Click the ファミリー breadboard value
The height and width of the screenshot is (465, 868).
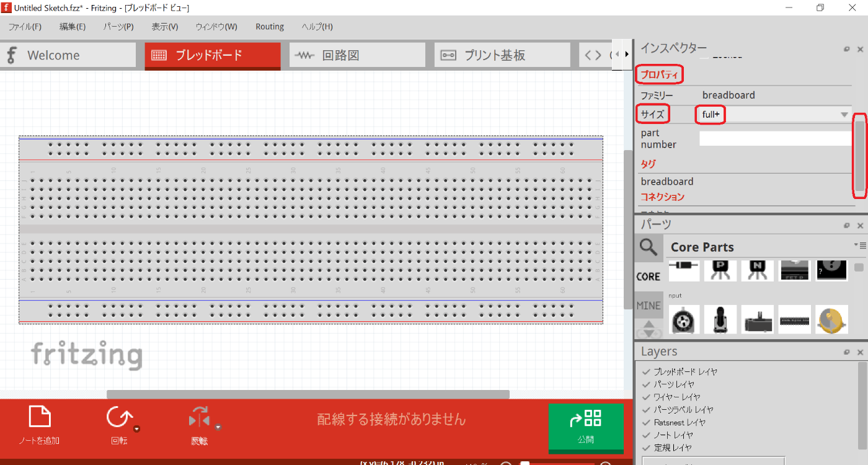(728, 95)
